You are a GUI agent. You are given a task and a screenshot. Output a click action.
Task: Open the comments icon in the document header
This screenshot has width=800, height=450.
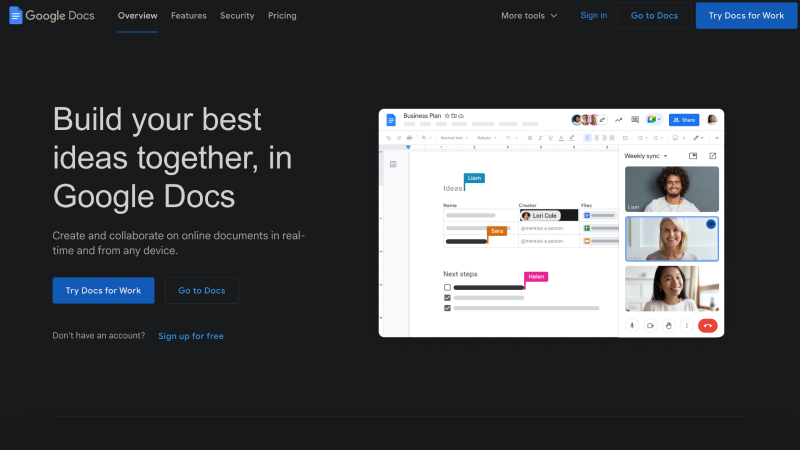click(635, 119)
